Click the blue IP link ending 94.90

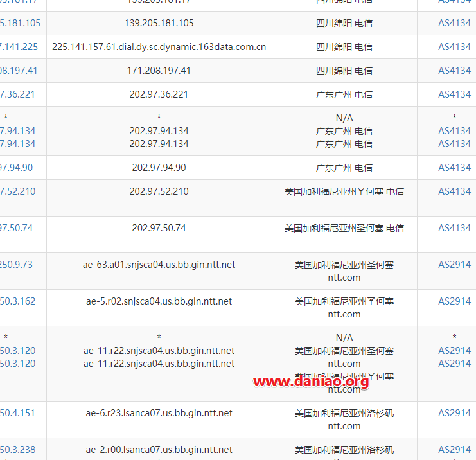click(17, 168)
